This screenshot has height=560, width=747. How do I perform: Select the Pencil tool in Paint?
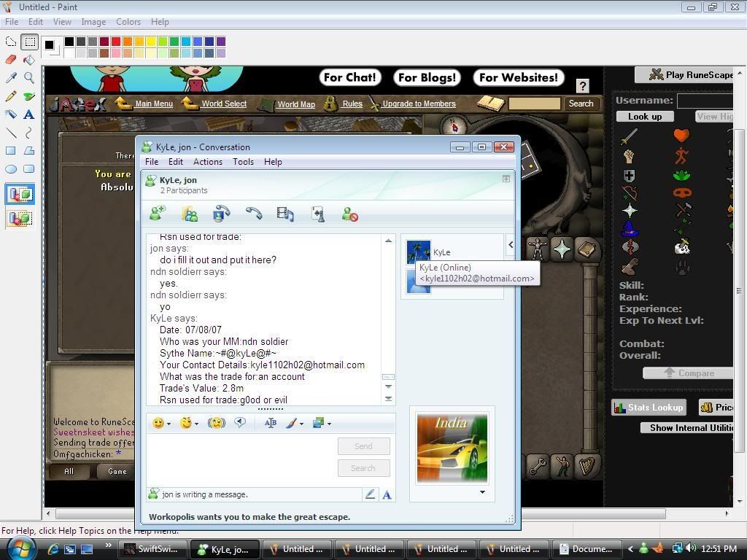click(10, 96)
